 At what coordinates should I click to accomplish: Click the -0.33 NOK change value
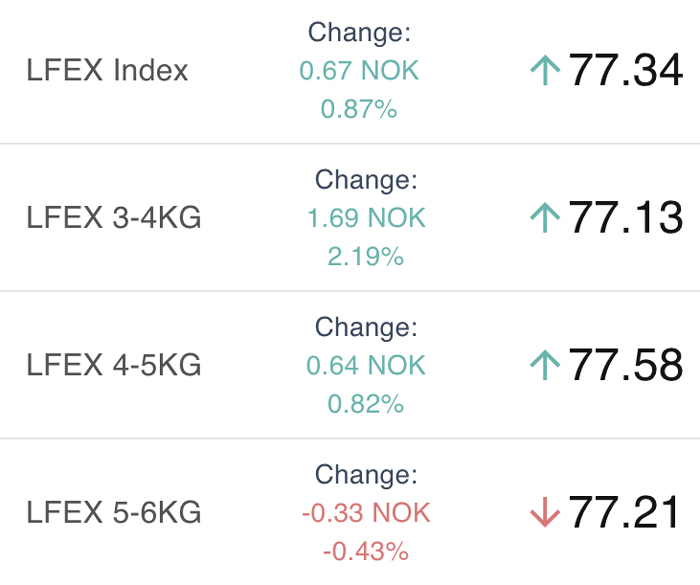click(366, 513)
